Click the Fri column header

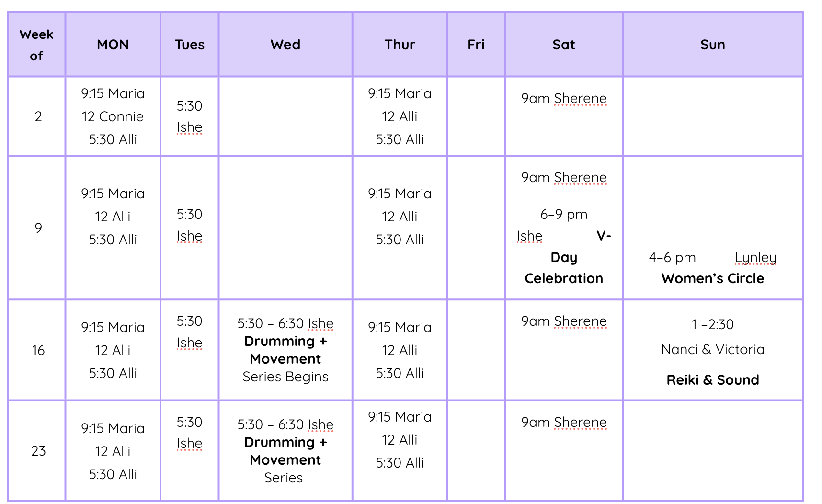click(476, 45)
